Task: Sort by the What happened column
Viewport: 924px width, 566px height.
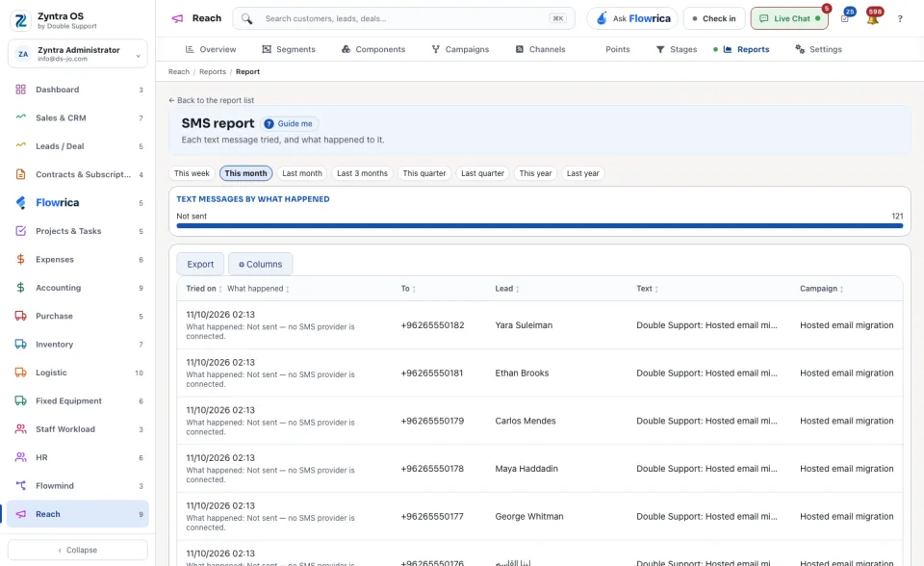Action: click(x=258, y=289)
